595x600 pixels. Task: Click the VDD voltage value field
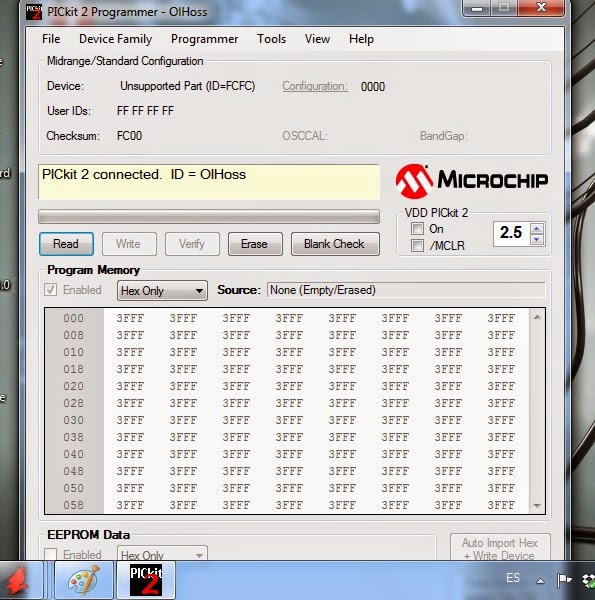click(x=511, y=233)
